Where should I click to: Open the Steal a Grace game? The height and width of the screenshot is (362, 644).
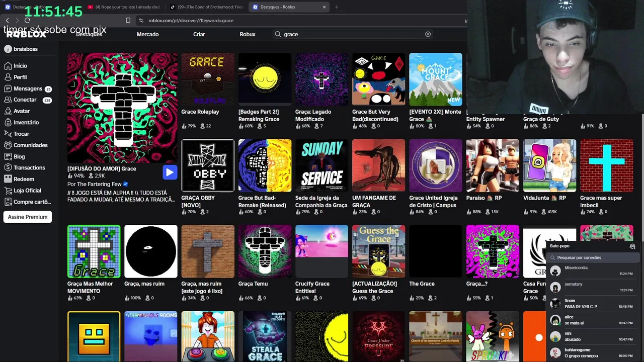tap(265, 336)
